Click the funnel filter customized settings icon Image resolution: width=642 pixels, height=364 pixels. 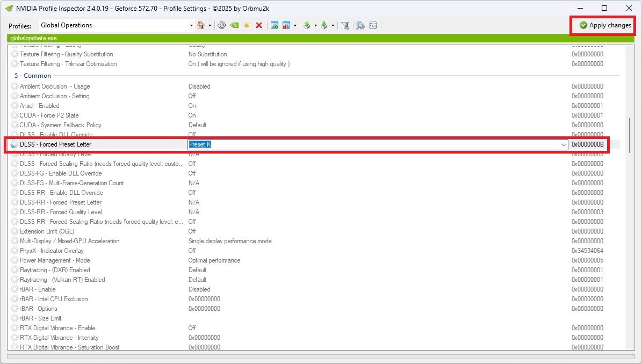(x=345, y=25)
